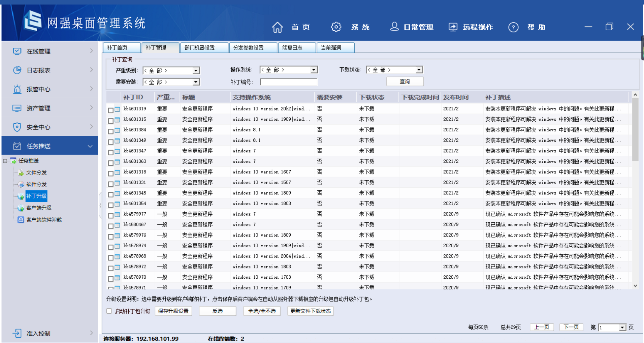Switch to the 部门机器设置 tab

(x=204, y=48)
